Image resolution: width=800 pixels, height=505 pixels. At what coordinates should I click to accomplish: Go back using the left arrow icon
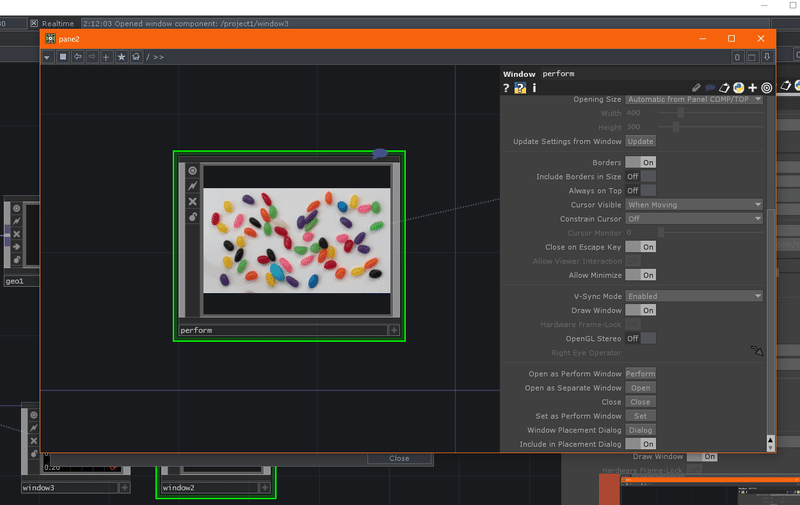coord(78,57)
